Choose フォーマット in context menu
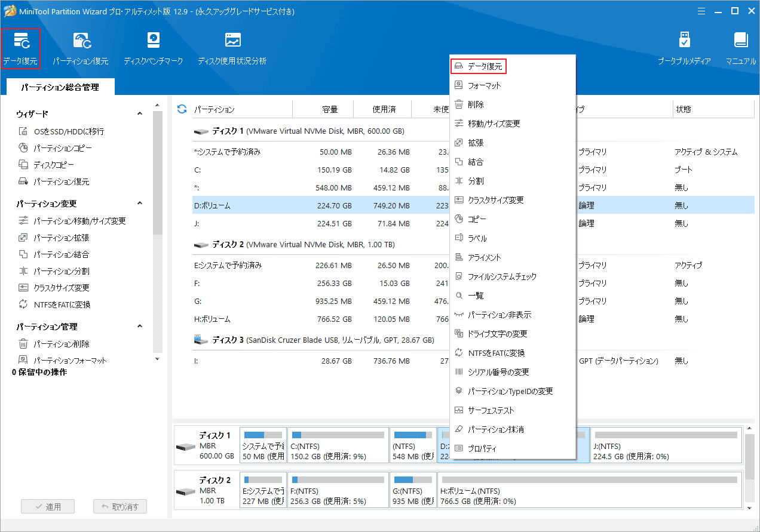The height and width of the screenshot is (532, 760). [x=513, y=85]
